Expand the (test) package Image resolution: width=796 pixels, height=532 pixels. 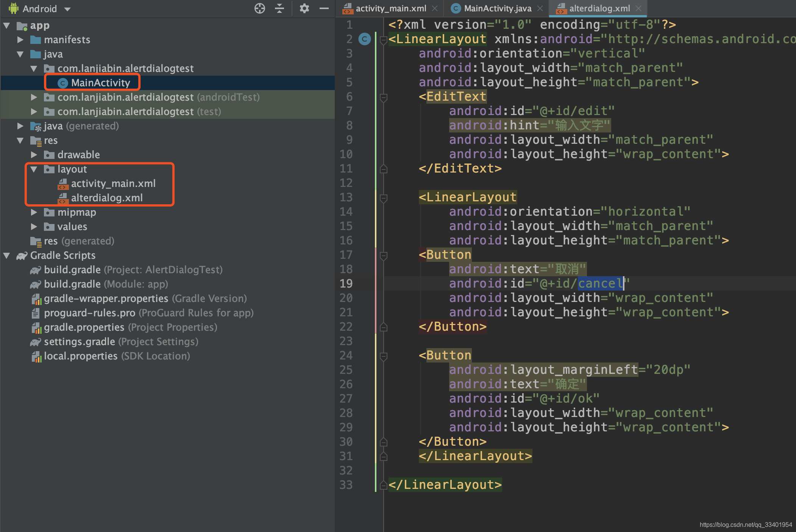point(34,112)
